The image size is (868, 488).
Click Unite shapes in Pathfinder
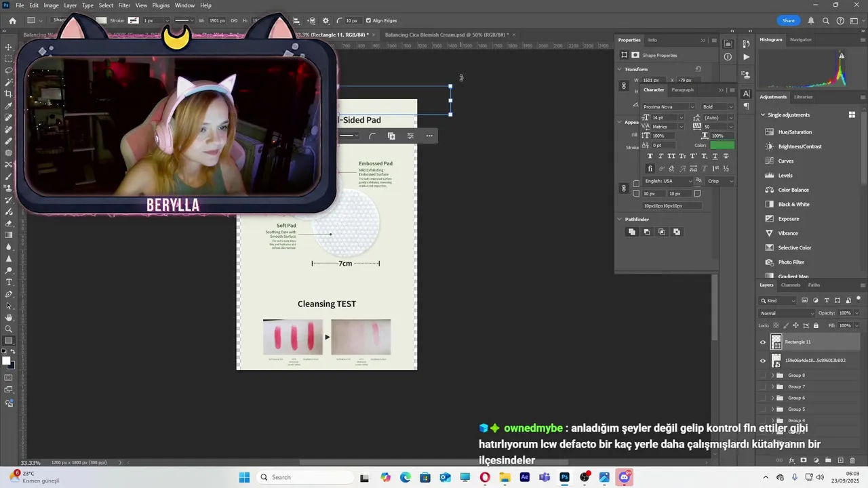632,232
